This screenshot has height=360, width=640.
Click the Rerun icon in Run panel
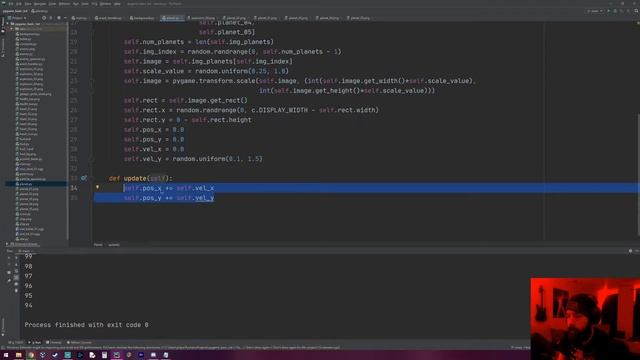pyautogui.click(x=9, y=258)
